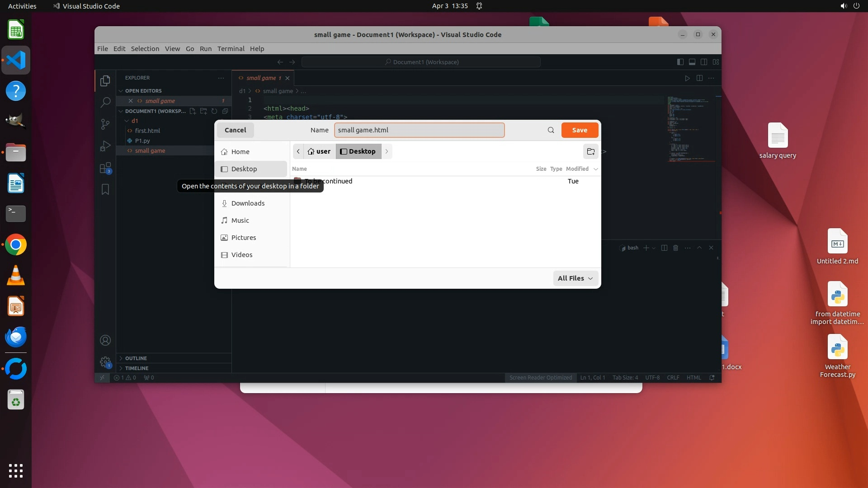The width and height of the screenshot is (868, 488).
Task: Open the Search view in activity bar
Action: 105,102
